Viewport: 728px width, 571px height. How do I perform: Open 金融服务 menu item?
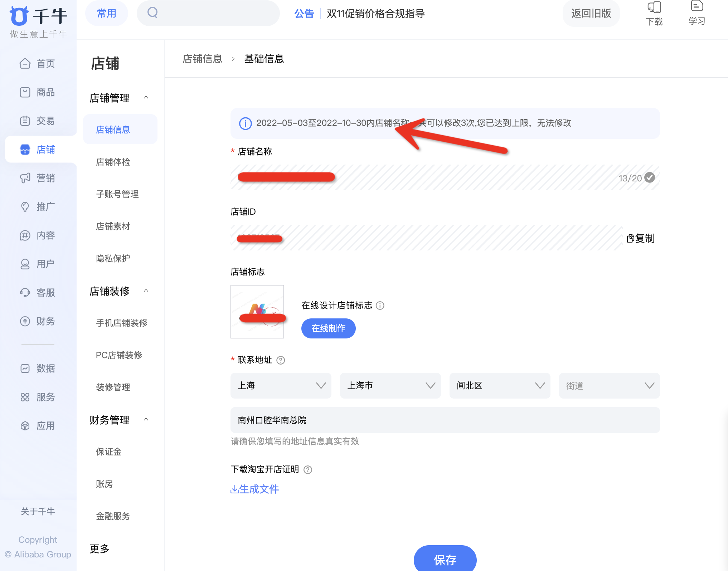113,516
